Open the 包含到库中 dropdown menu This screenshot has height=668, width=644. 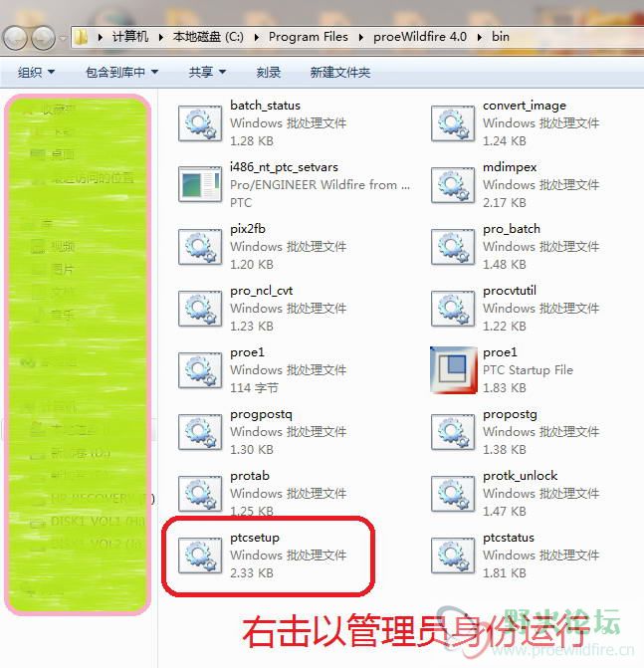(121, 73)
